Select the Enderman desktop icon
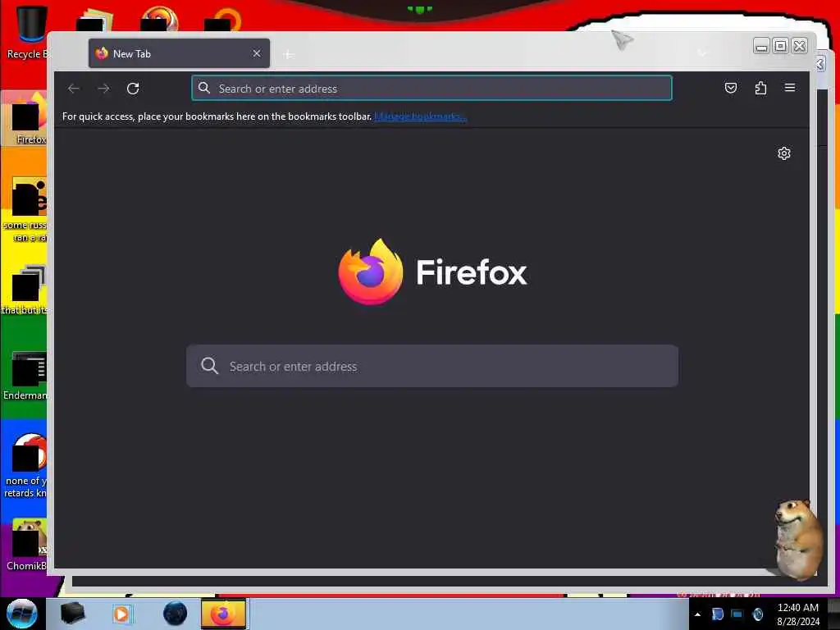Viewport: 840px width, 630px height. [25, 376]
